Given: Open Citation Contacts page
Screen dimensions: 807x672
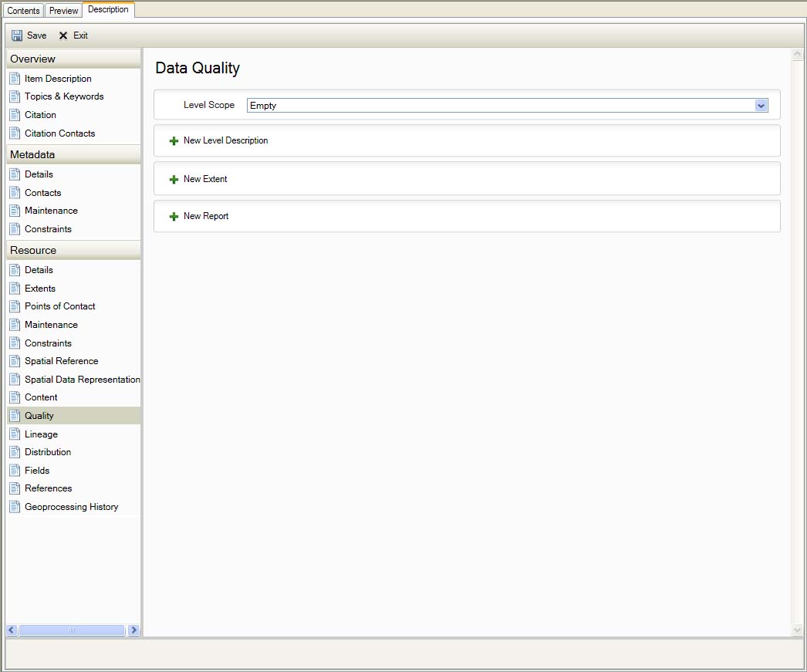Looking at the screenshot, I should 59,133.
